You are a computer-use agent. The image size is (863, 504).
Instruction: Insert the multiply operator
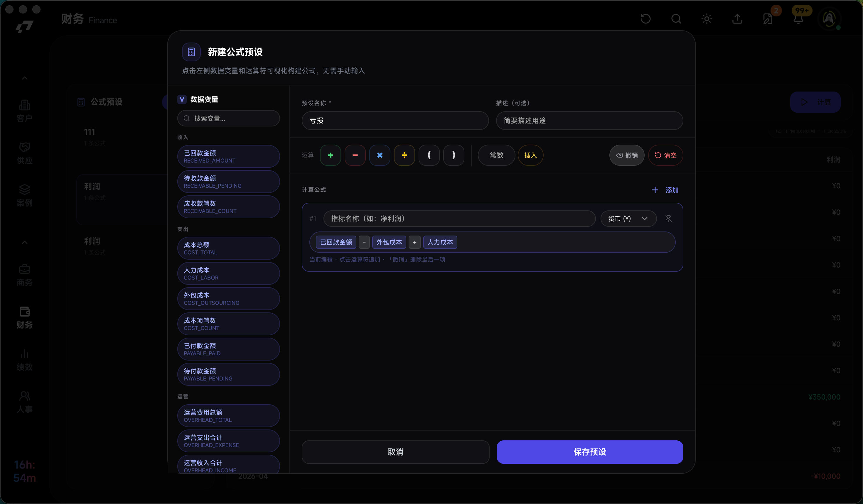point(380,155)
